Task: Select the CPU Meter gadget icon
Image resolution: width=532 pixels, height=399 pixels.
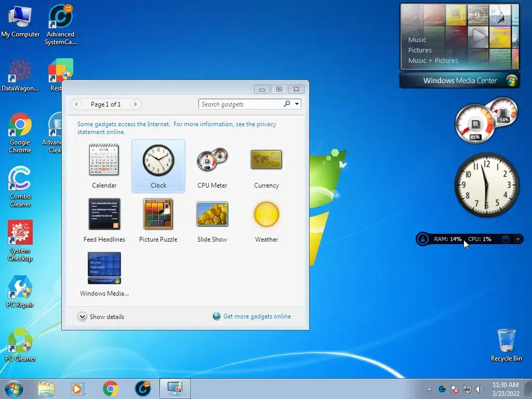Action: coord(212,159)
